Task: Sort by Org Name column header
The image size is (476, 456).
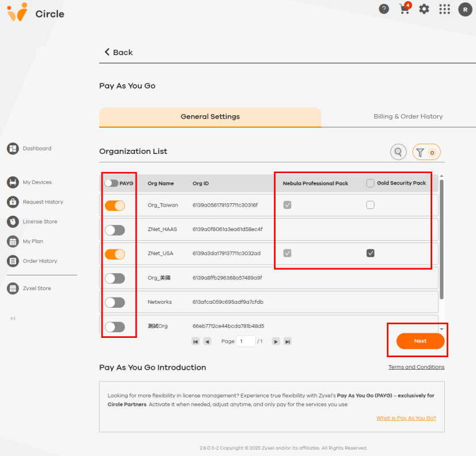Action: 161,183
